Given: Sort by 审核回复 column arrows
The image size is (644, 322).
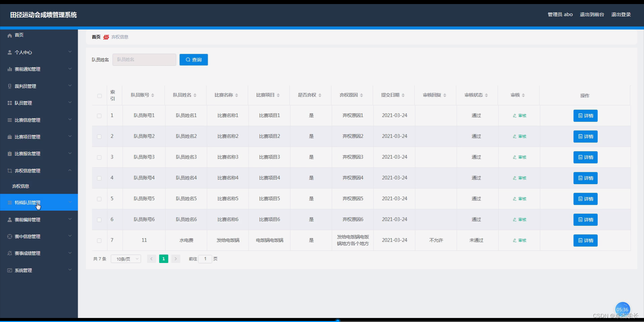Looking at the screenshot, I should (x=444, y=95).
